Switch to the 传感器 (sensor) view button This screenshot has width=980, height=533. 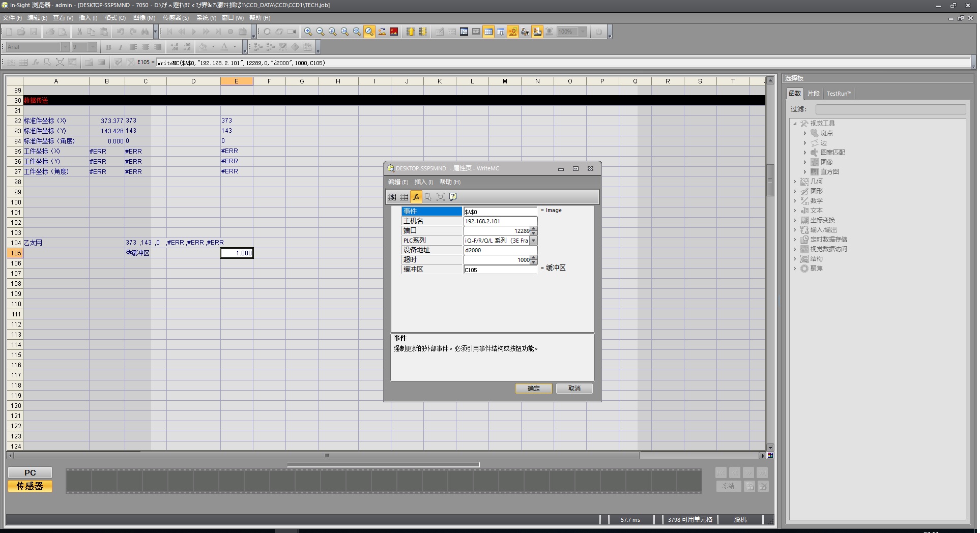click(30, 486)
